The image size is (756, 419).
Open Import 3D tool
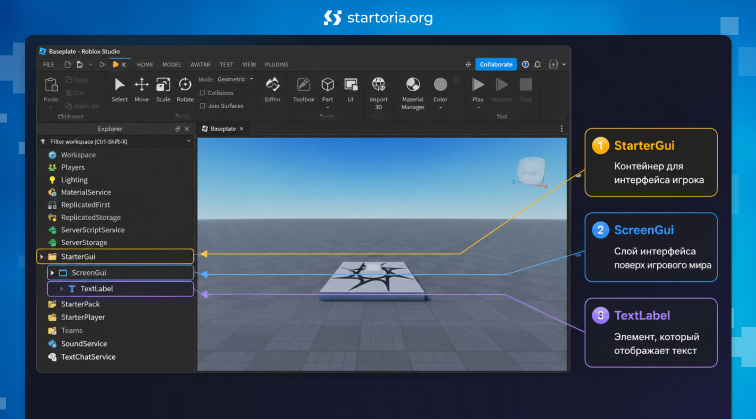[x=378, y=85]
